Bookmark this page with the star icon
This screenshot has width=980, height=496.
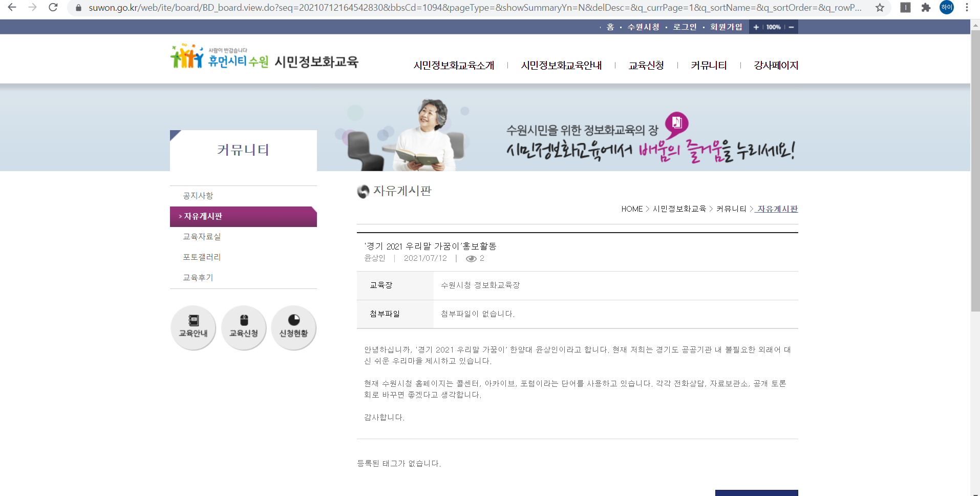880,8
